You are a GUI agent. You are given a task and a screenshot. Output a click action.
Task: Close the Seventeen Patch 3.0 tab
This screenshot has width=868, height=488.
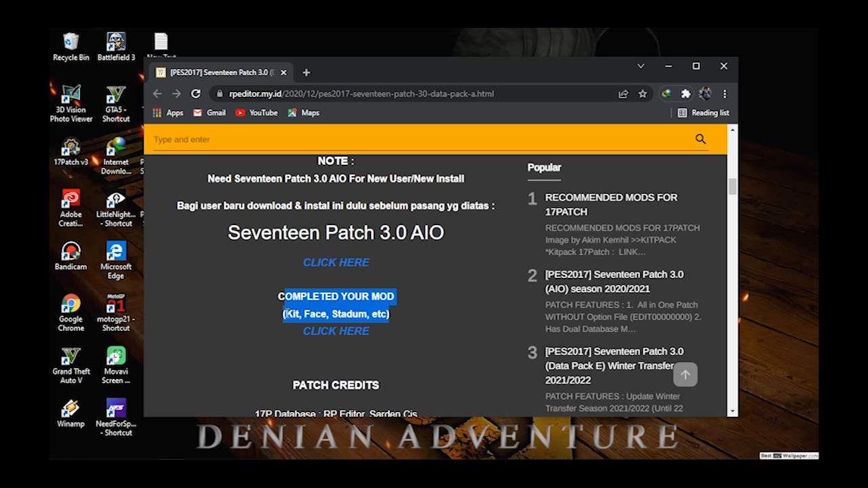point(283,73)
